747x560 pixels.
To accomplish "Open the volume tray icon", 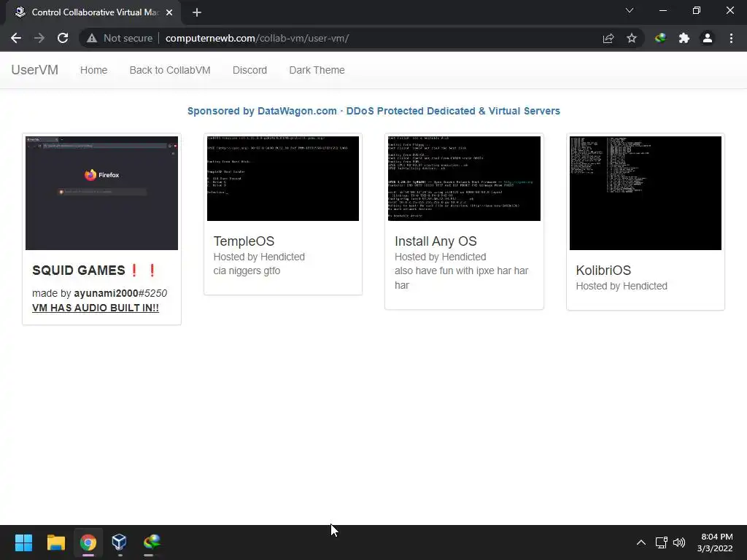I will tap(679, 542).
